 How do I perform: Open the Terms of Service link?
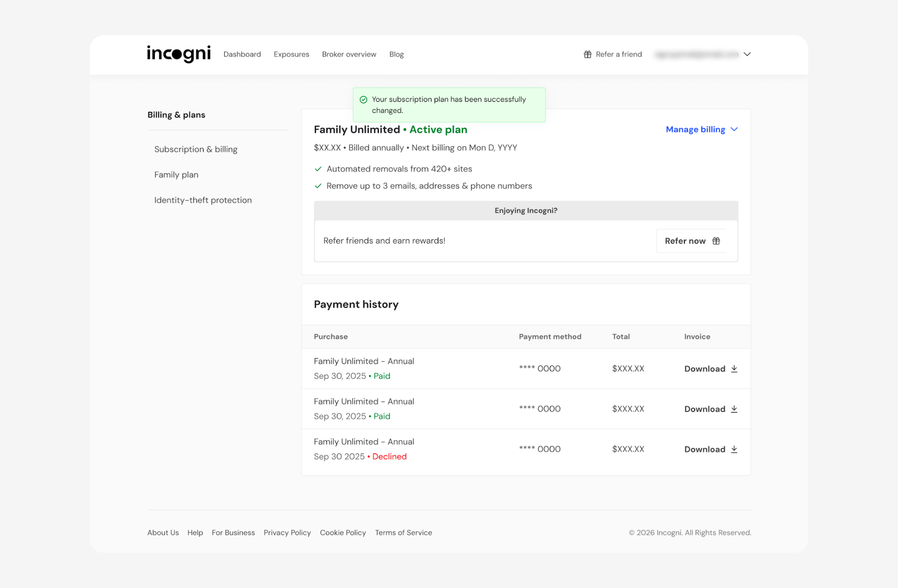coord(403,533)
